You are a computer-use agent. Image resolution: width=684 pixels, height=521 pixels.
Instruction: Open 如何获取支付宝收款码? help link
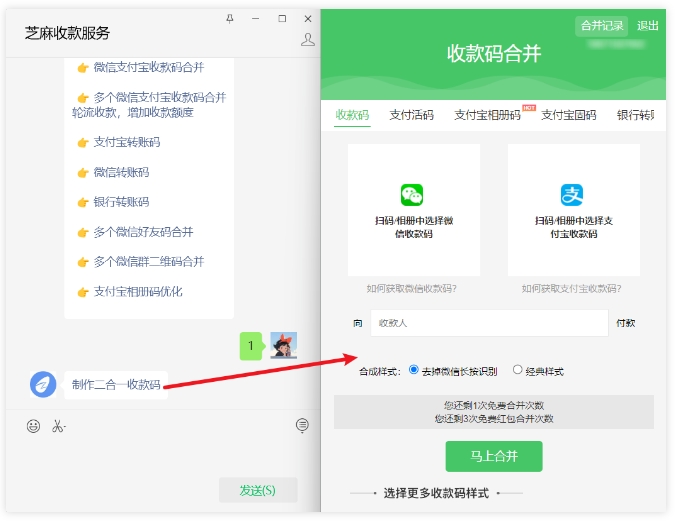(571, 288)
